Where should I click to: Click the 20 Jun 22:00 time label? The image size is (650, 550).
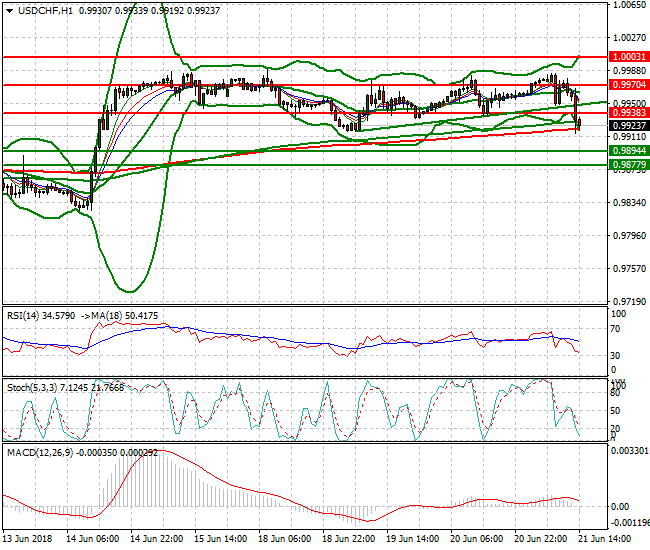coord(541,539)
